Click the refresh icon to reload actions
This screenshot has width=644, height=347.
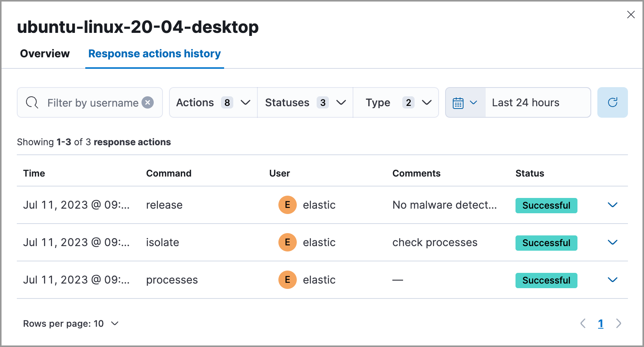612,102
